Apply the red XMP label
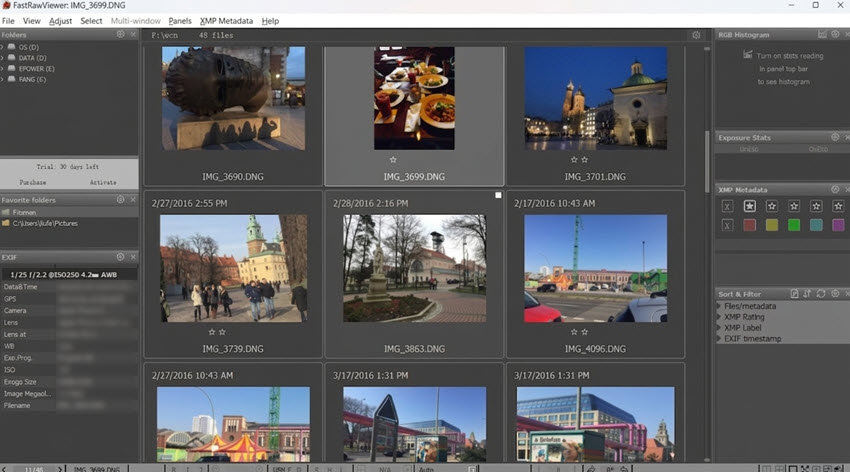This screenshot has width=850, height=472. coord(750,225)
